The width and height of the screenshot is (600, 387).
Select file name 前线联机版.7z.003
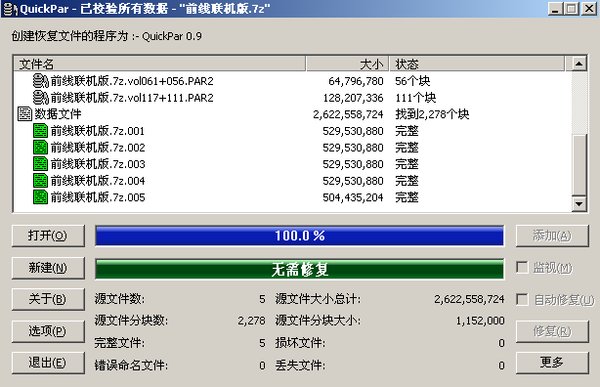click(98, 164)
